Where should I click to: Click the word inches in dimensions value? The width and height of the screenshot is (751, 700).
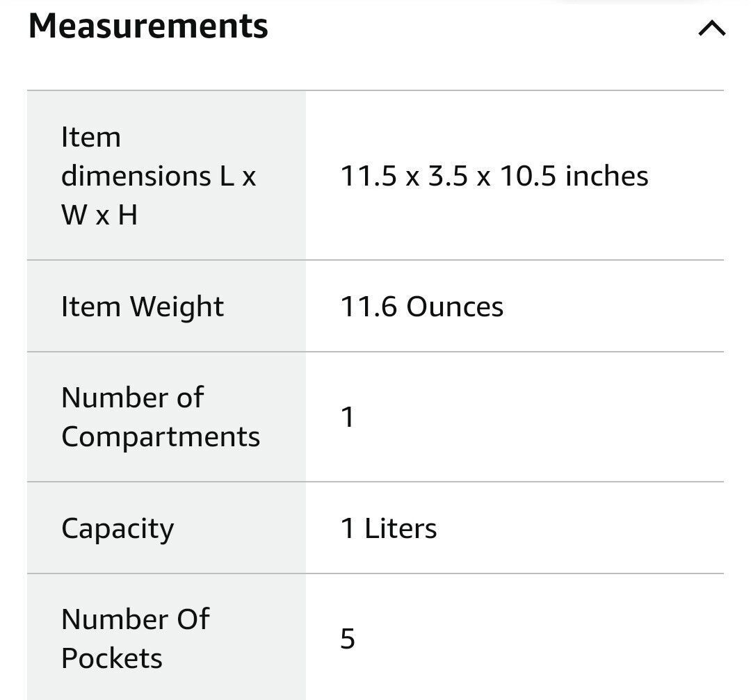pos(607,176)
